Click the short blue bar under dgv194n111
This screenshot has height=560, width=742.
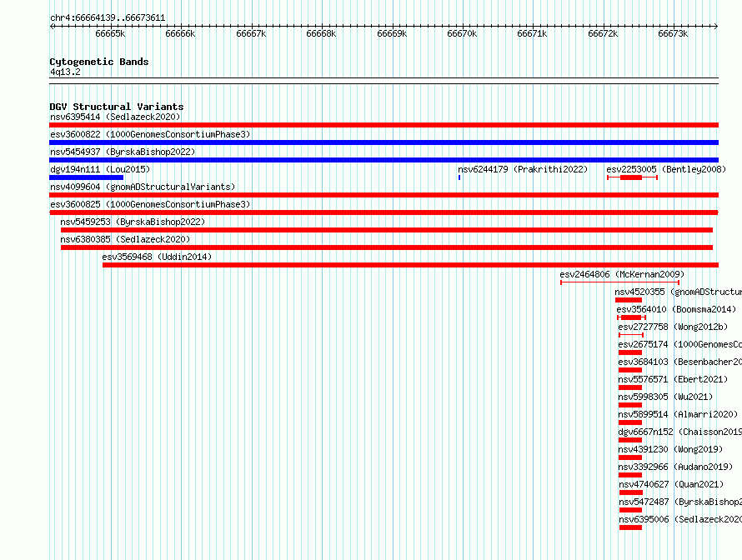click(x=86, y=177)
